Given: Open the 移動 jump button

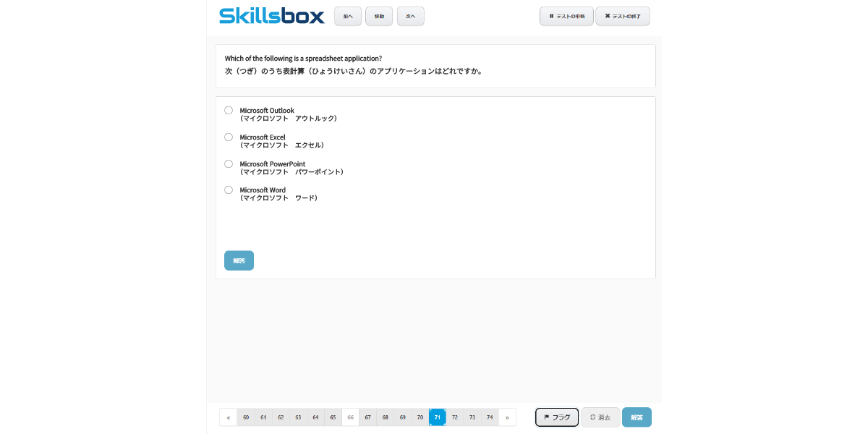Looking at the screenshot, I should tap(379, 16).
